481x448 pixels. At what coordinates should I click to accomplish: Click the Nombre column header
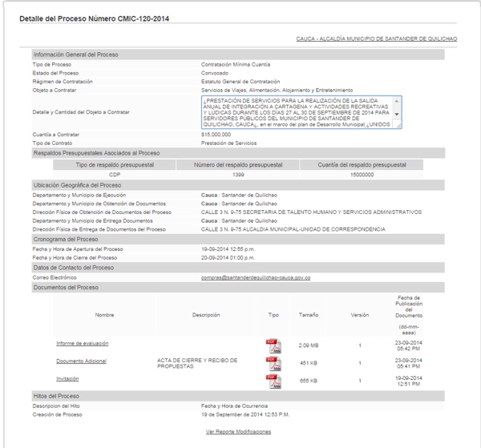coord(104,315)
